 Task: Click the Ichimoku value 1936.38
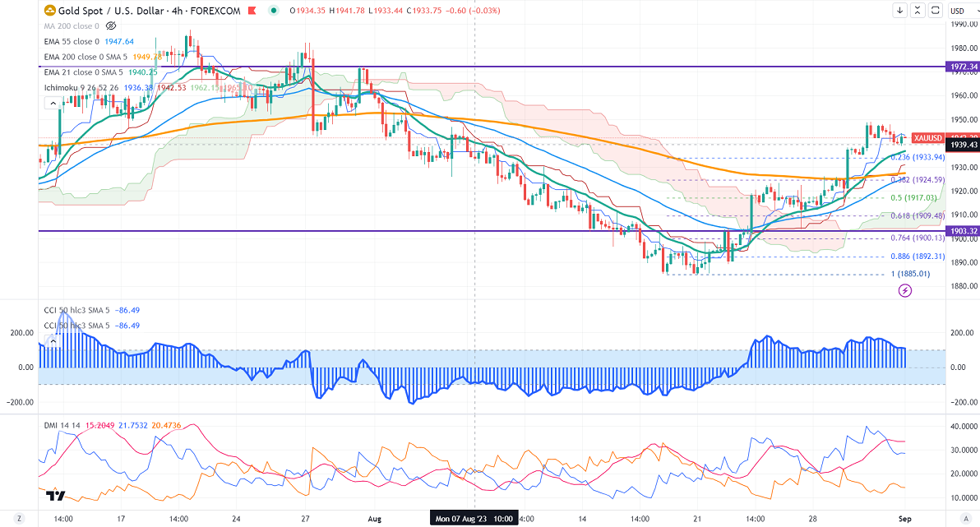[x=138, y=87]
